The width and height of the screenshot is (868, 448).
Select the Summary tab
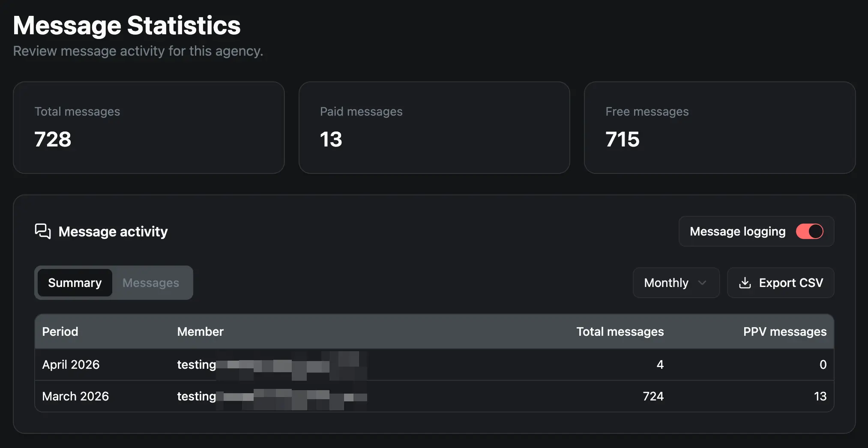click(x=75, y=283)
